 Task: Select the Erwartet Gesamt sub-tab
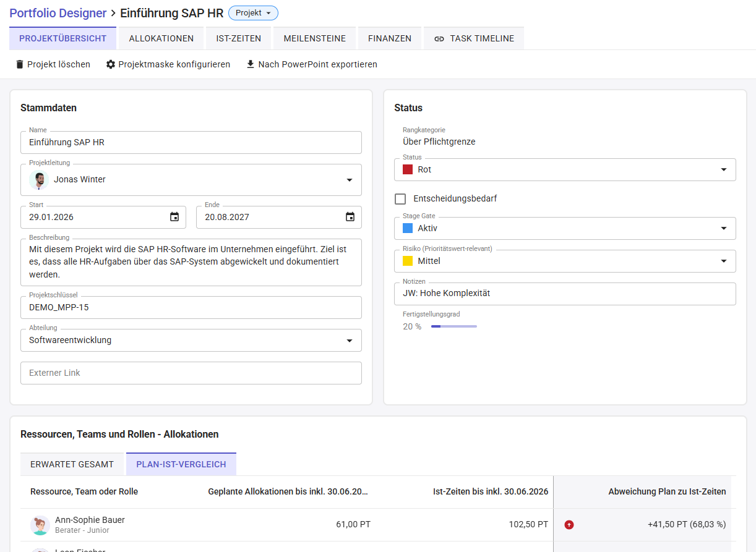(72, 464)
